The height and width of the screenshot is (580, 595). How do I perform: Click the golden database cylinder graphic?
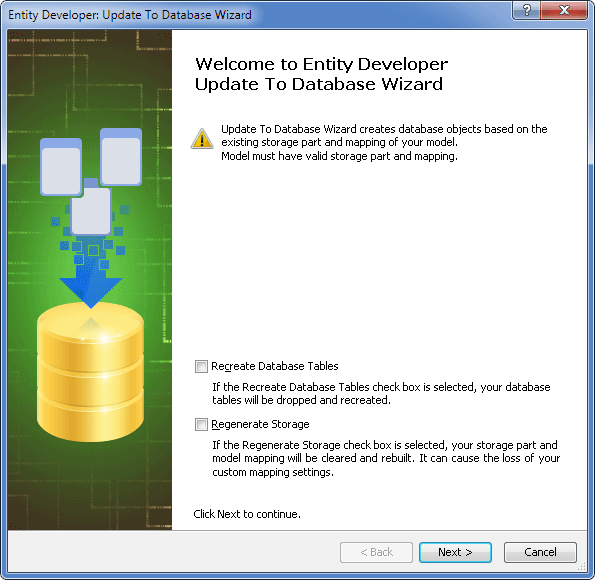point(90,372)
